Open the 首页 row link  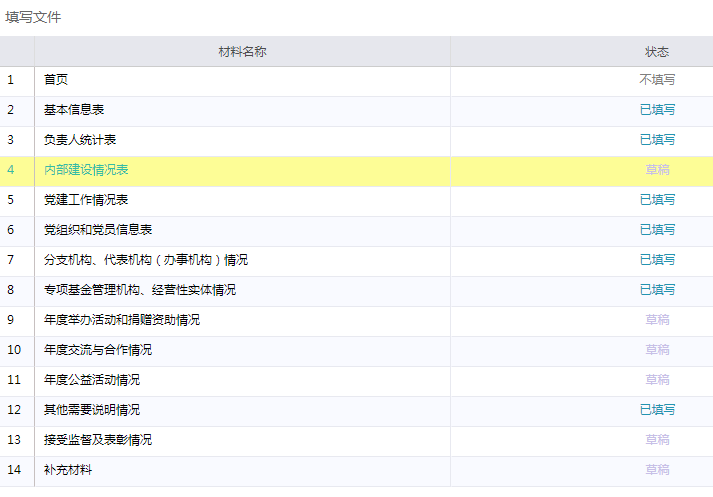point(56,80)
